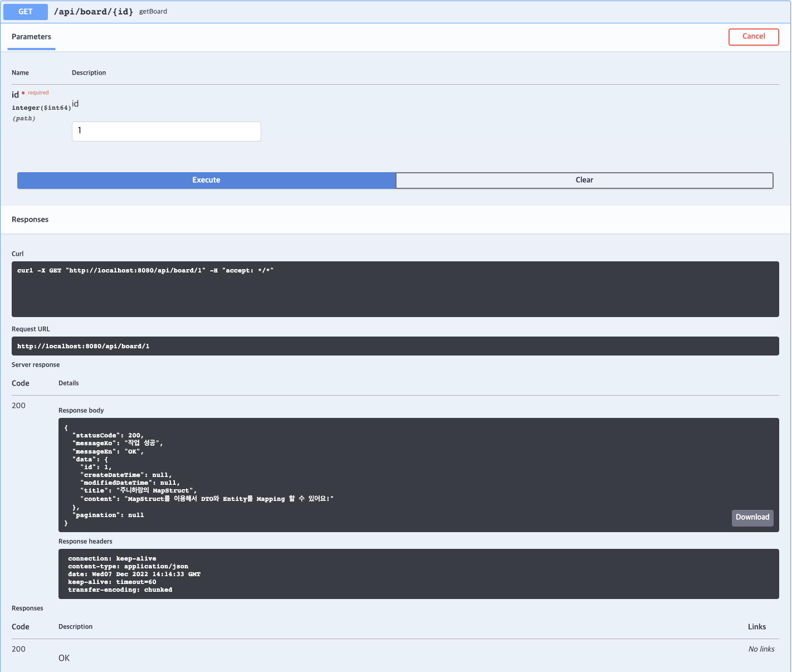
Task: Select the Parameters tab
Action: (x=31, y=37)
